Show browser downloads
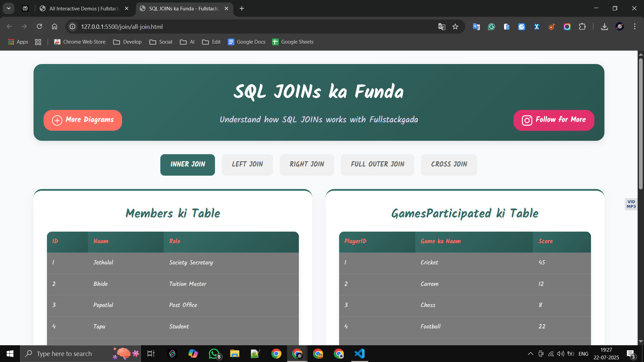The width and height of the screenshot is (644, 362). point(604,26)
